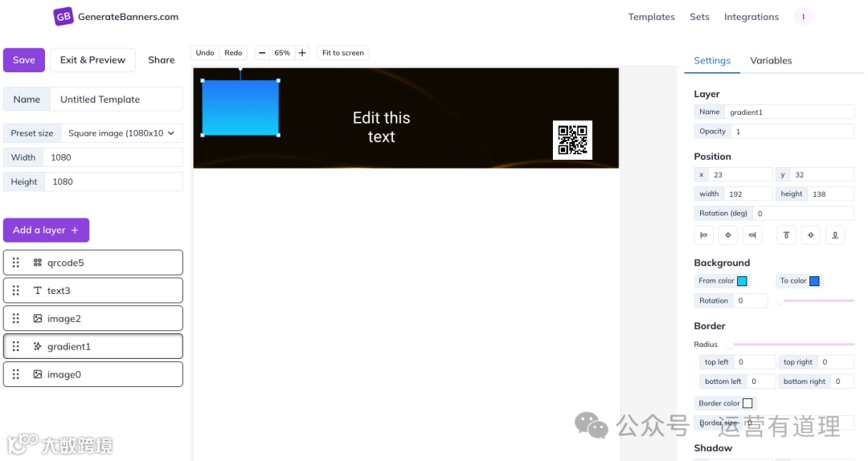Click the gradient Rotation slider

pos(817,301)
